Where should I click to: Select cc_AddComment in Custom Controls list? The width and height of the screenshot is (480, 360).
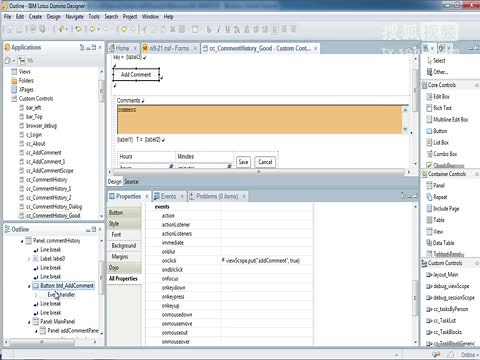coord(43,153)
